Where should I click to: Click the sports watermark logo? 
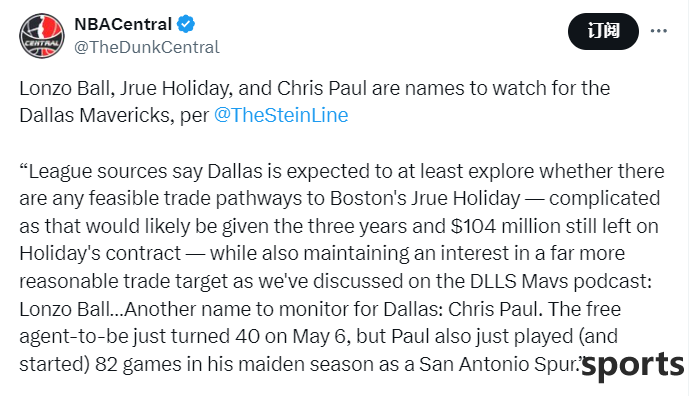(633, 365)
